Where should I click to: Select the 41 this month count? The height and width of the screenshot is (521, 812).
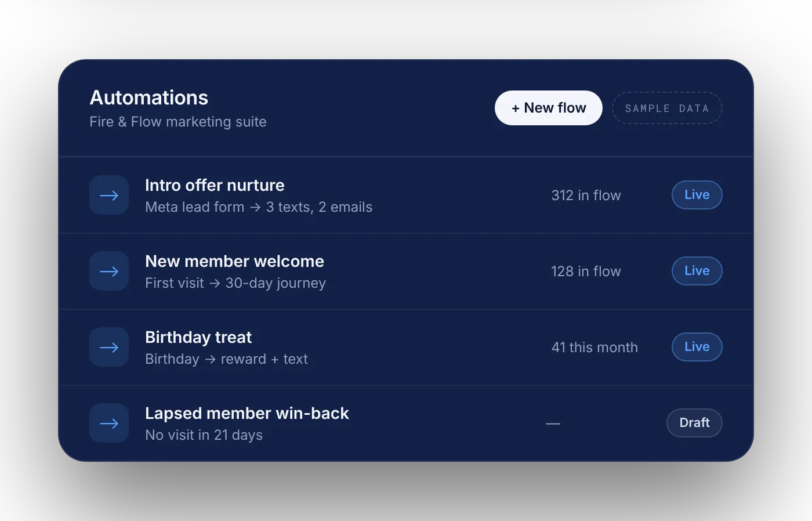pos(594,348)
